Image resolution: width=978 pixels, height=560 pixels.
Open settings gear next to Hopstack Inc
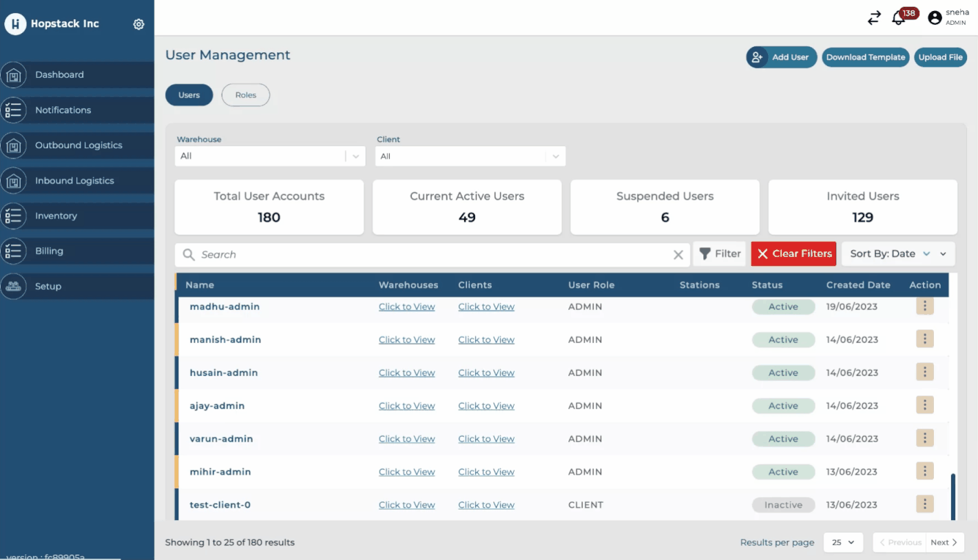[x=138, y=24]
